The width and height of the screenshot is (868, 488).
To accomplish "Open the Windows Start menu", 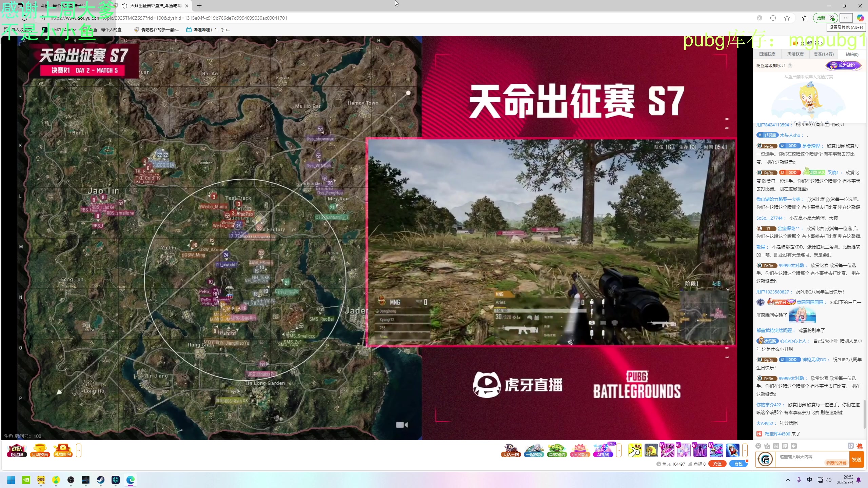I will (11, 480).
